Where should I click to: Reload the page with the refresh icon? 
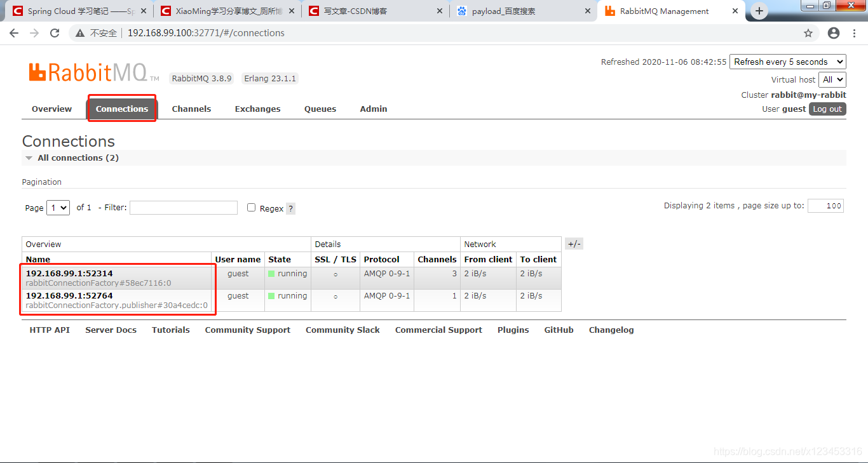coord(55,33)
